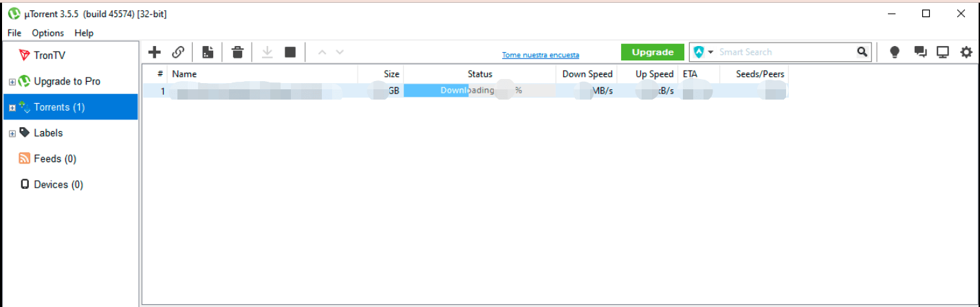Click the download progress bar
Viewport: 980px width, 307px height.
click(479, 91)
